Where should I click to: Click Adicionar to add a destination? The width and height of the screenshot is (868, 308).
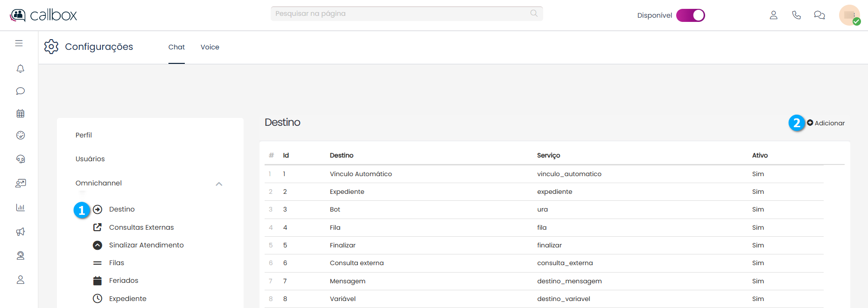click(826, 123)
